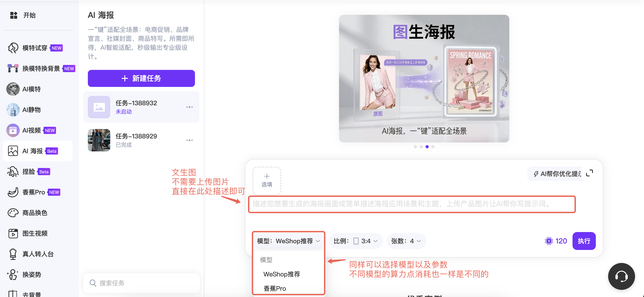Screen dimensions: 644x297
Task: Open the 商品换色 palette icon
Action: [x=13, y=213]
